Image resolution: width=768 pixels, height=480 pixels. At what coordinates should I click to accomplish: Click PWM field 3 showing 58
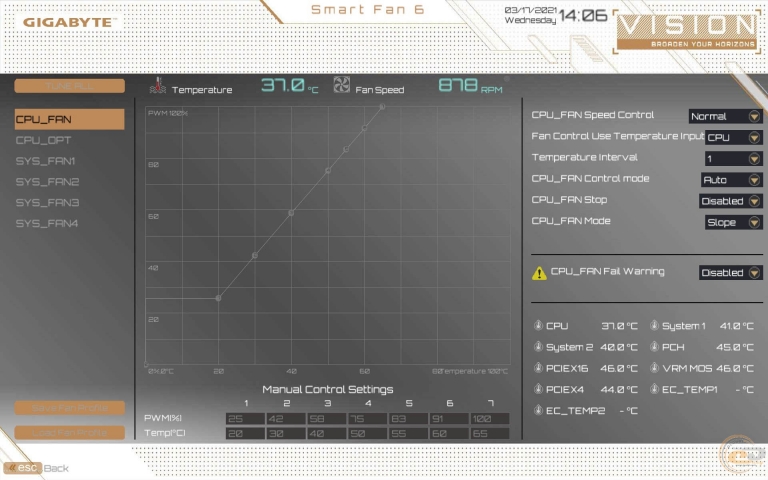326,419
